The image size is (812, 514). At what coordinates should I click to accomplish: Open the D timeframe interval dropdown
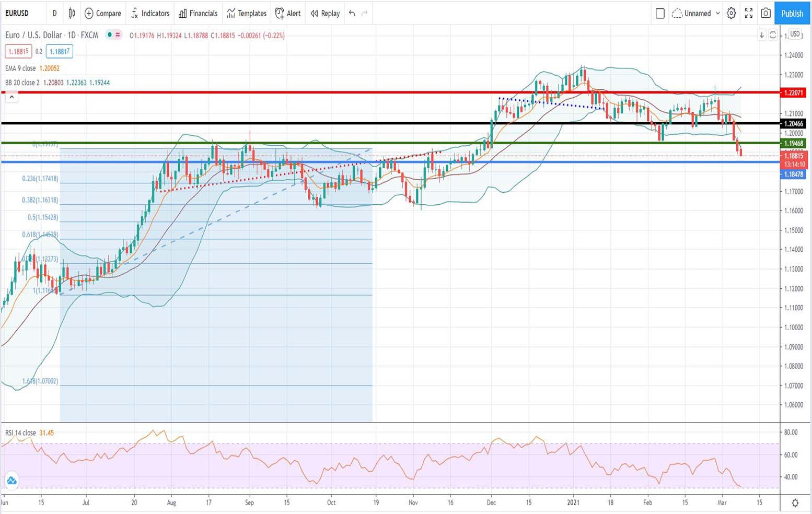pos(54,13)
